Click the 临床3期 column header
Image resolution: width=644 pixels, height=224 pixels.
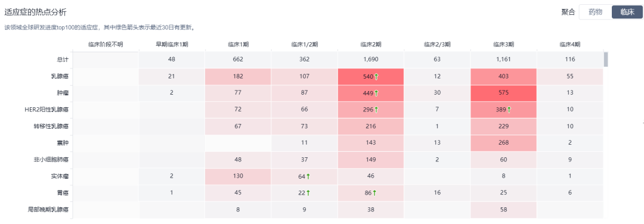[x=503, y=44]
